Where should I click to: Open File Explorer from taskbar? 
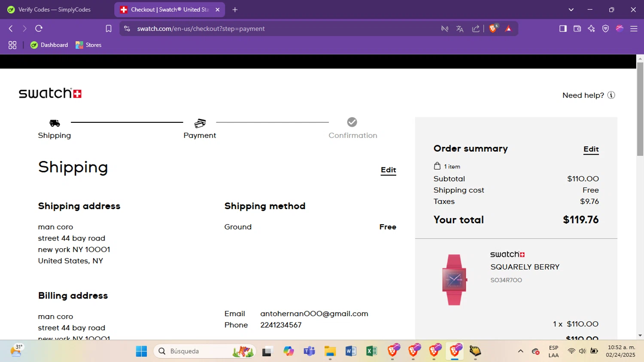coord(330,351)
